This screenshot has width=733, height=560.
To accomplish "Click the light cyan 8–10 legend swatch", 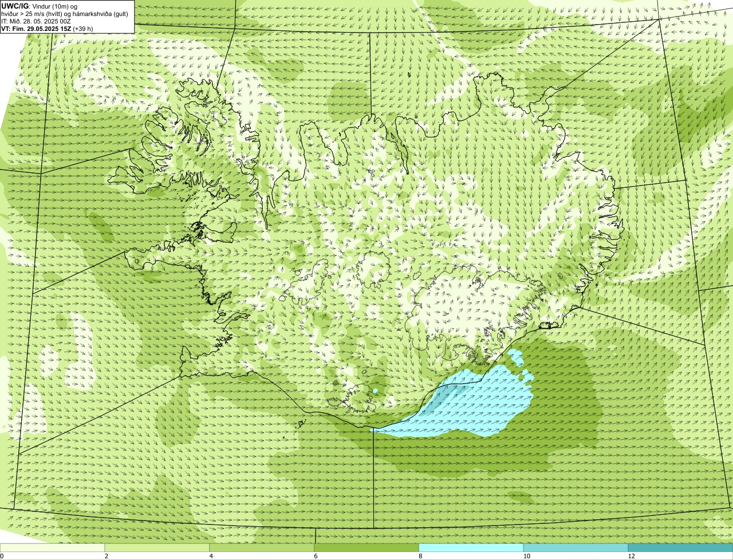I will 471,547.
